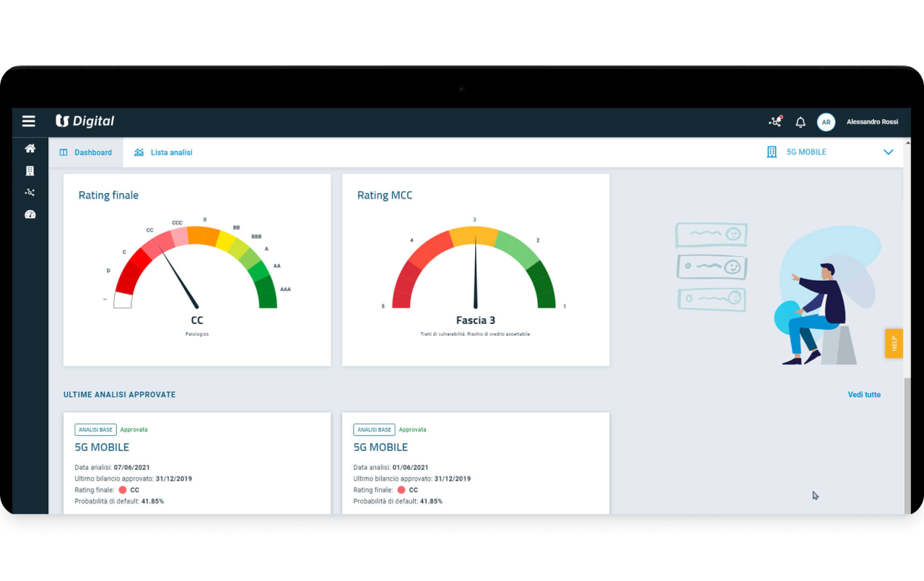Click the Rating finale card title
The width and height of the screenshot is (924, 581).
(x=108, y=196)
